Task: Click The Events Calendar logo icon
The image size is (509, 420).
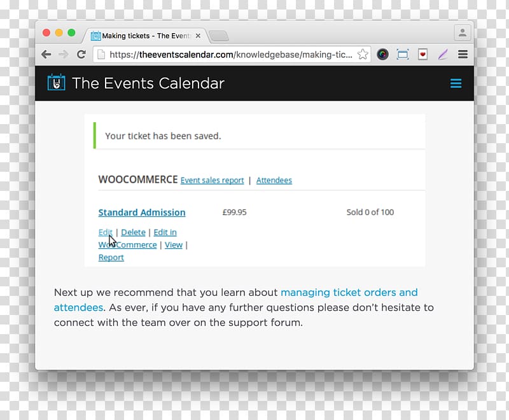Action: point(56,82)
